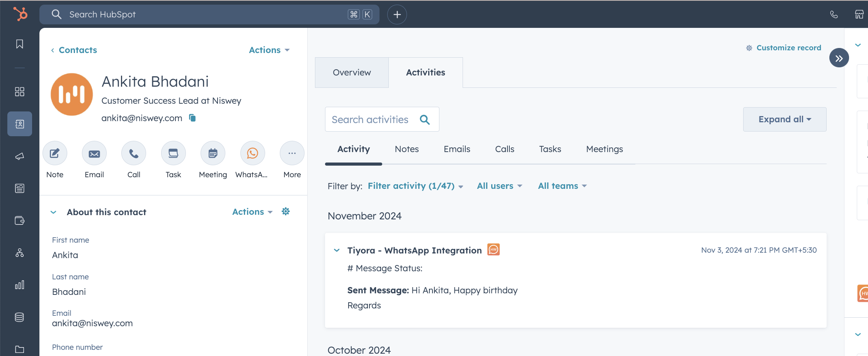The image size is (868, 356).
Task: Open the Commerce wallet icon
Action: click(19, 221)
